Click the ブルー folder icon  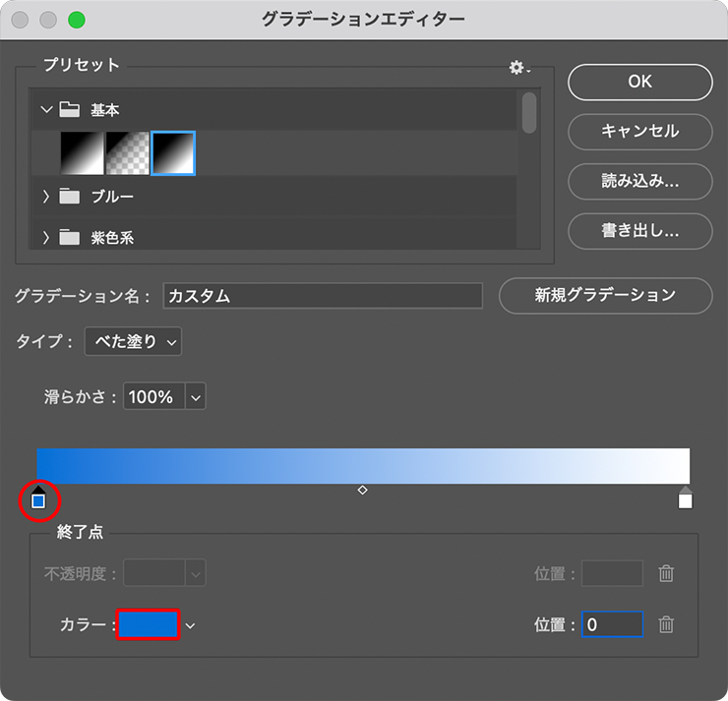click(69, 197)
